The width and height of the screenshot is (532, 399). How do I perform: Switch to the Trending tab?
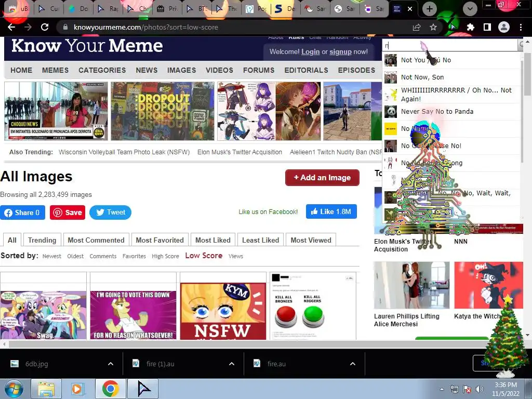42,240
